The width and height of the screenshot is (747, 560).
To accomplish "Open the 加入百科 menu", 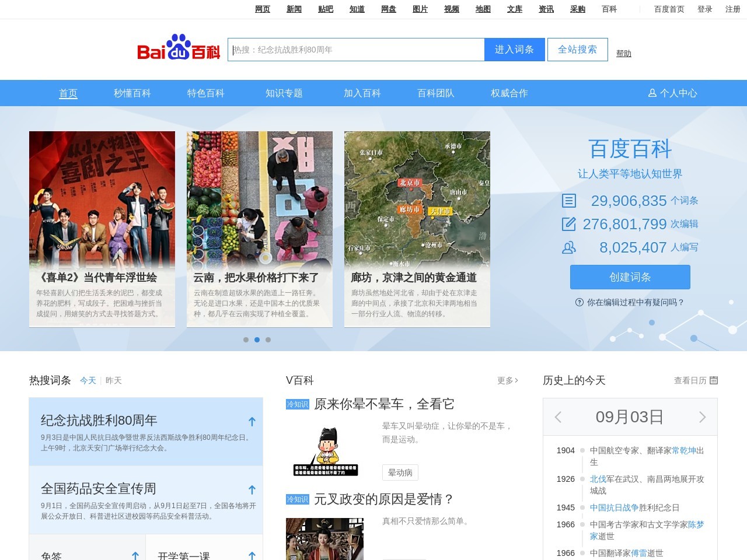I will (362, 93).
